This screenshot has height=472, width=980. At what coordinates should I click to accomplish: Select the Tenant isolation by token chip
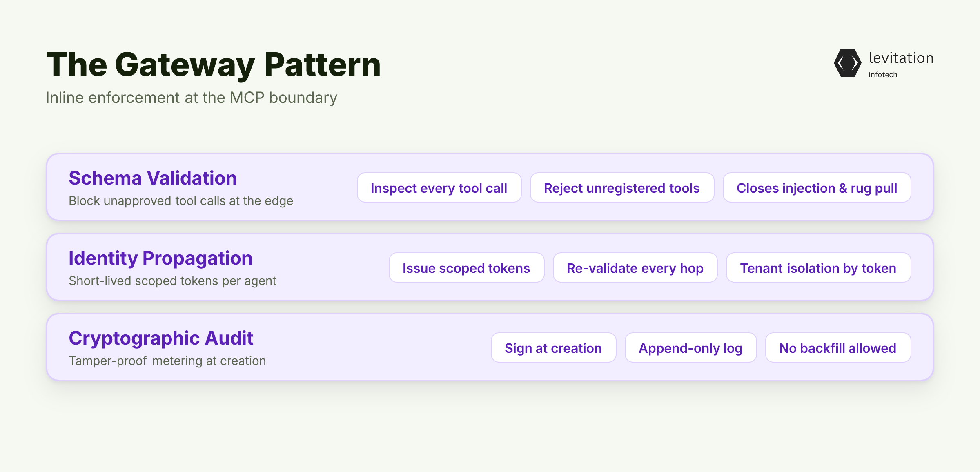pos(818,267)
